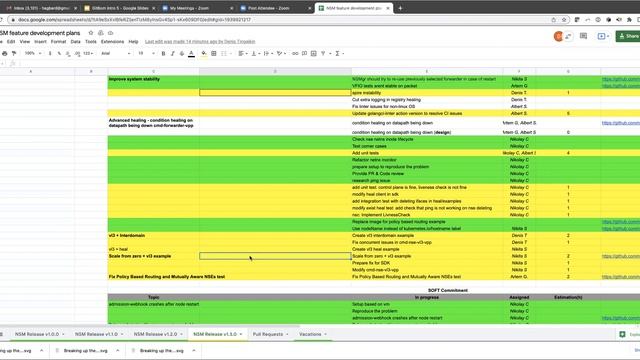This screenshot has width=640, height=360.
Task: Click the Insert chart icon
Action: tap(313, 53)
